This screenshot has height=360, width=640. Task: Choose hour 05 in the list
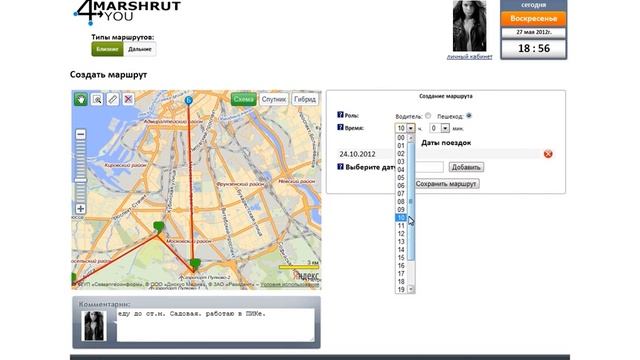pos(401,178)
